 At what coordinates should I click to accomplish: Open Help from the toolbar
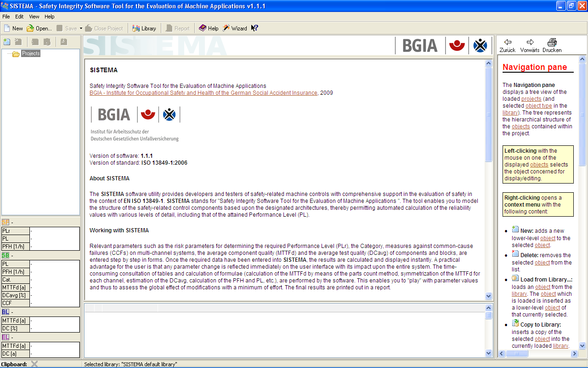209,28
